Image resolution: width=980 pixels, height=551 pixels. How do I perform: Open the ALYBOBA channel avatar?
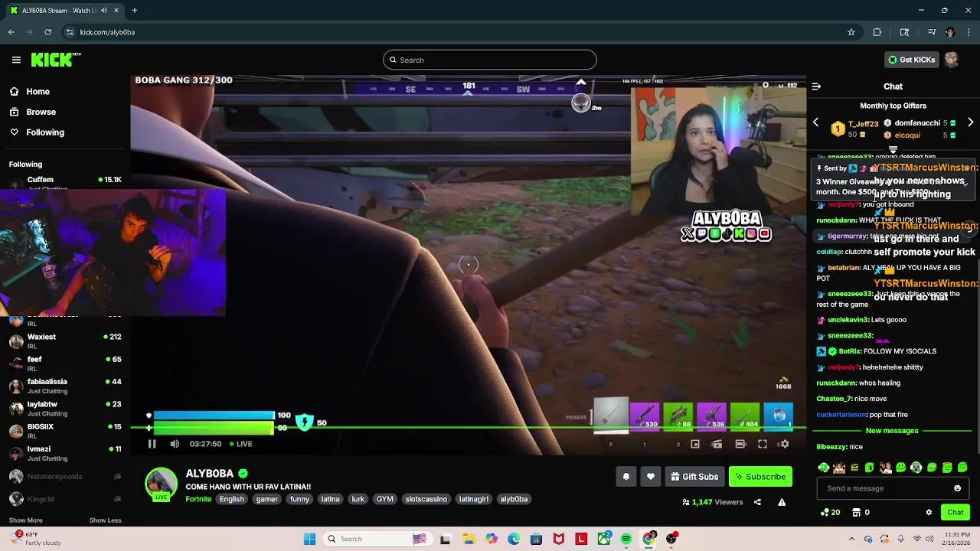point(161,484)
